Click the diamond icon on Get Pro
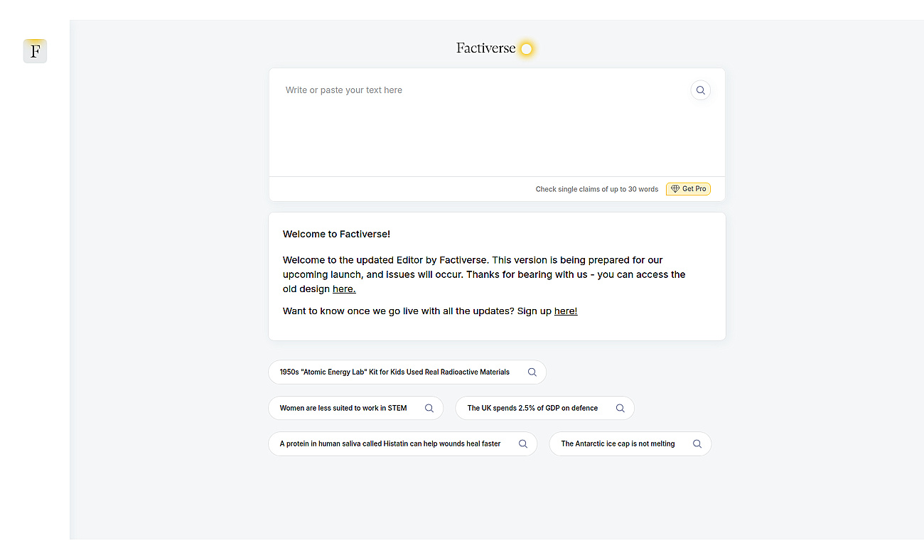924x560 pixels. pyautogui.click(x=675, y=189)
